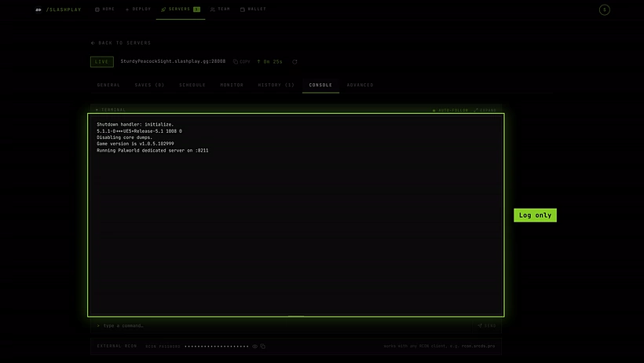The image size is (644, 363).
Task: Click the LIVE status badge
Action: (x=102, y=61)
